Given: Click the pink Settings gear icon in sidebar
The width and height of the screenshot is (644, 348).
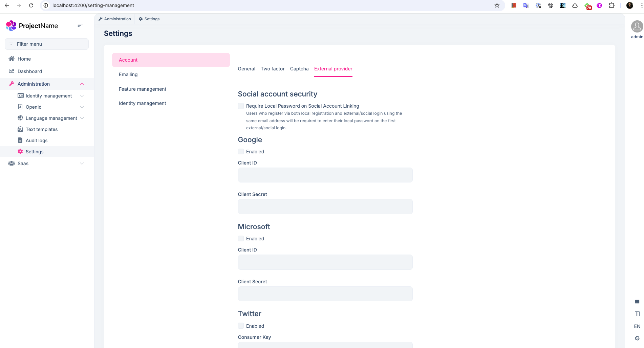Looking at the screenshot, I should [x=20, y=151].
